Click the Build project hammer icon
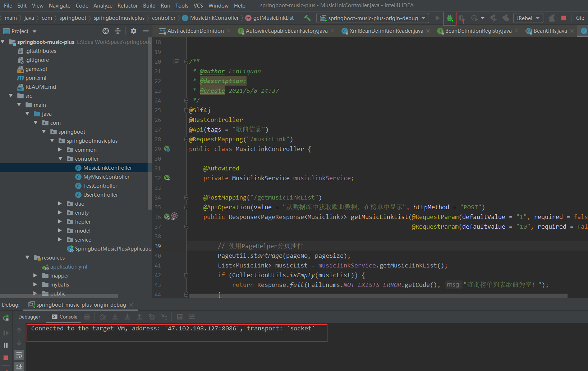Screen dimensions: 588x371 307,18
